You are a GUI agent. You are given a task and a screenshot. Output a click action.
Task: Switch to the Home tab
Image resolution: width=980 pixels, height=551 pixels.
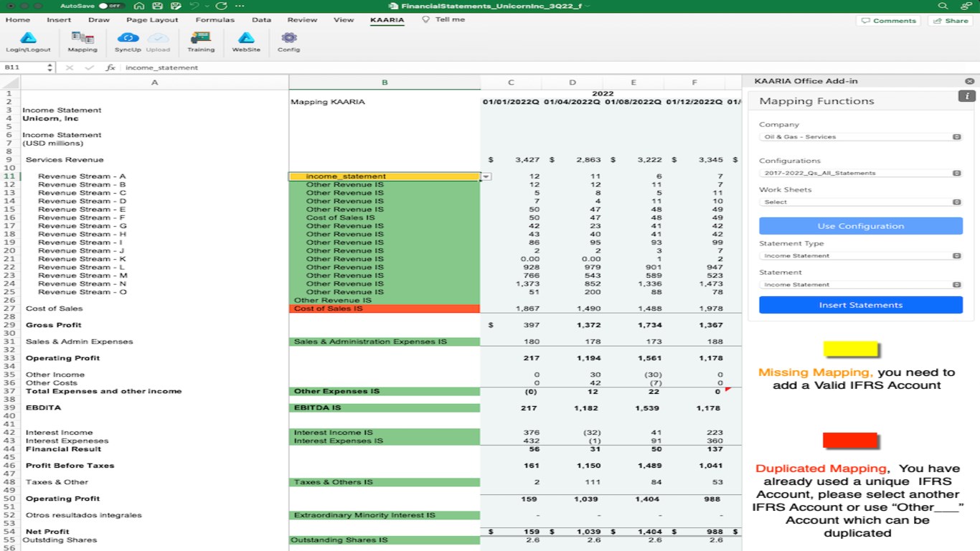[18, 20]
